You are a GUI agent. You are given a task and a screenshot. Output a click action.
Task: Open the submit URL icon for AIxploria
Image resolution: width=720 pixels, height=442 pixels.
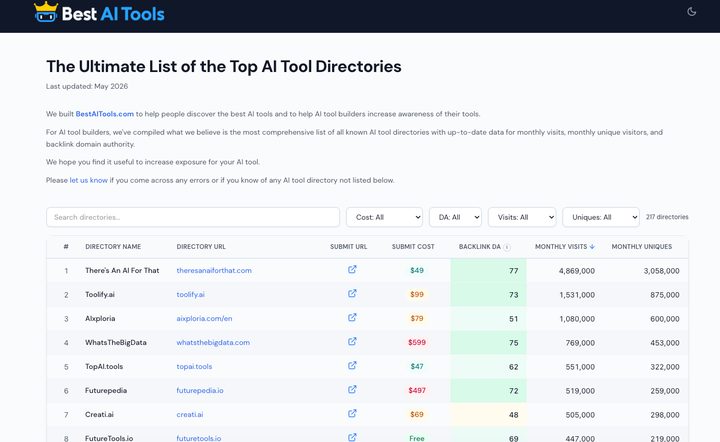click(x=352, y=317)
